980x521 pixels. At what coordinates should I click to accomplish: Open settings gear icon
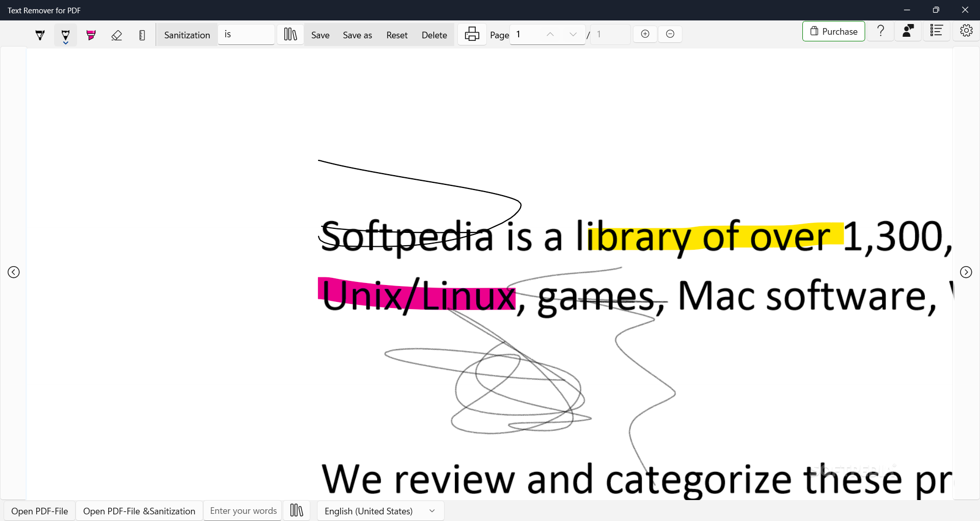966,31
